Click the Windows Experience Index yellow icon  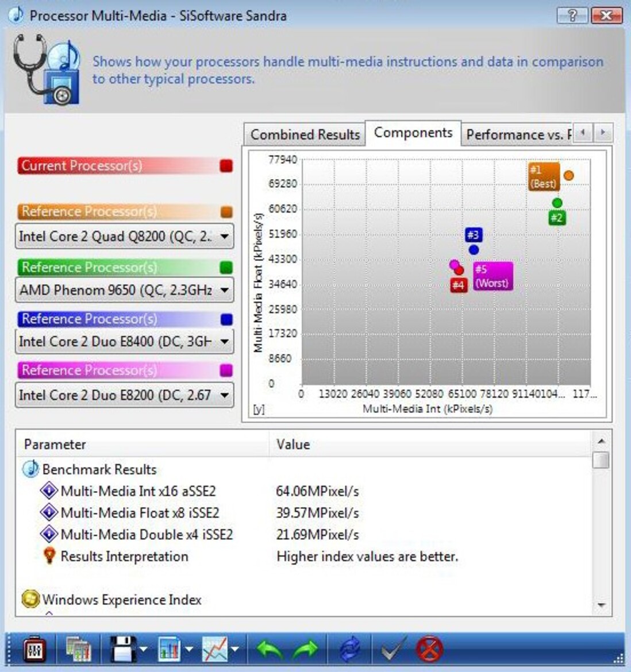tap(30, 599)
